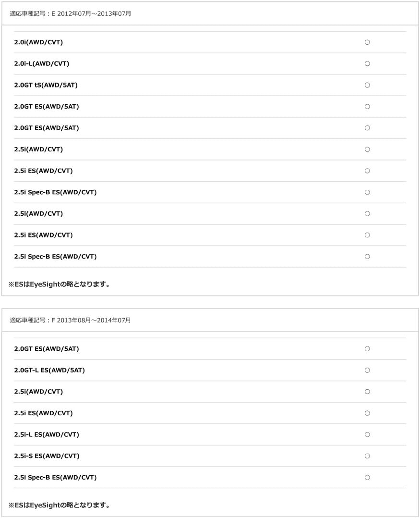Click the header for 適応車種記号 E 2012年07月～2013年07月

pyautogui.click(x=71, y=13)
